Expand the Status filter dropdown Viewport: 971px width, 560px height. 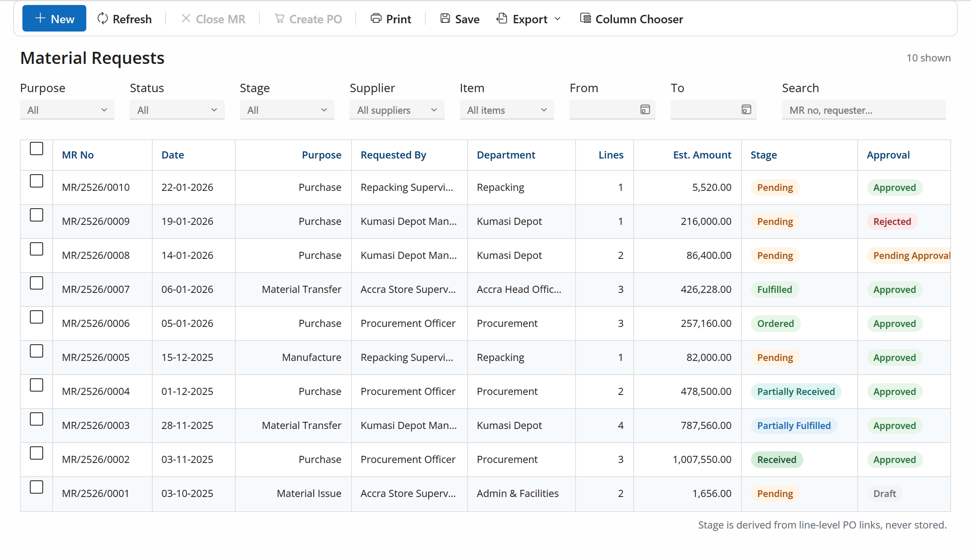pyautogui.click(x=177, y=110)
